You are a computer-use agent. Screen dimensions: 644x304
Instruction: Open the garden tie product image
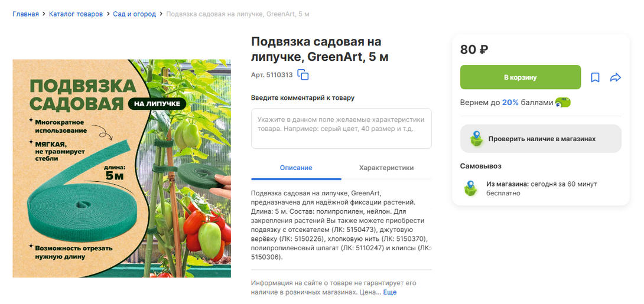click(122, 169)
